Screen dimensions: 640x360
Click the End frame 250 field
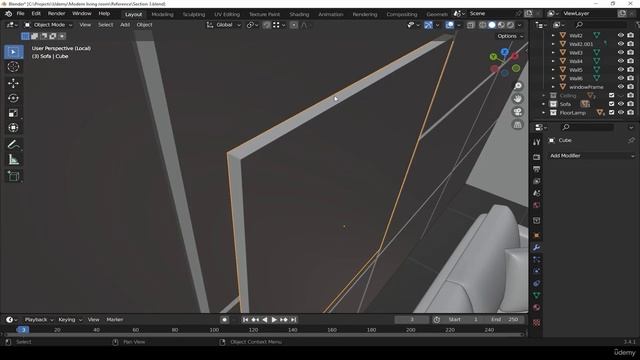pos(504,320)
